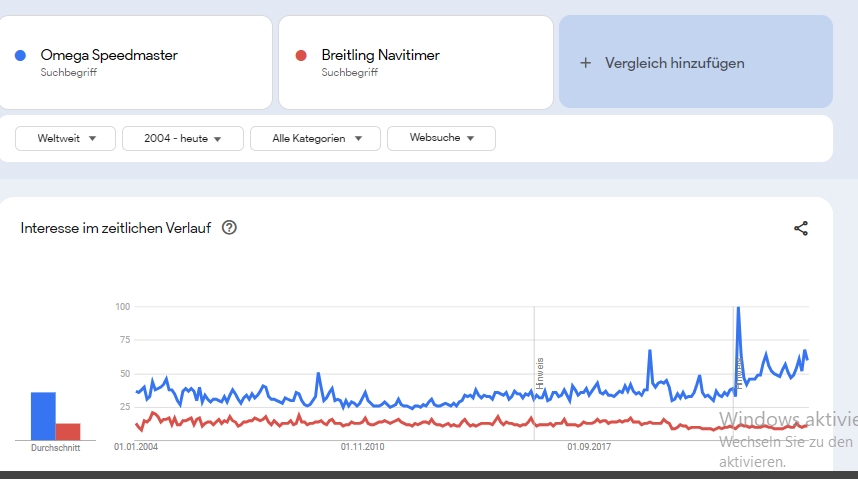Click the red Durchschnitt average bar
858x479 pixels.
(x=68, y=431)
